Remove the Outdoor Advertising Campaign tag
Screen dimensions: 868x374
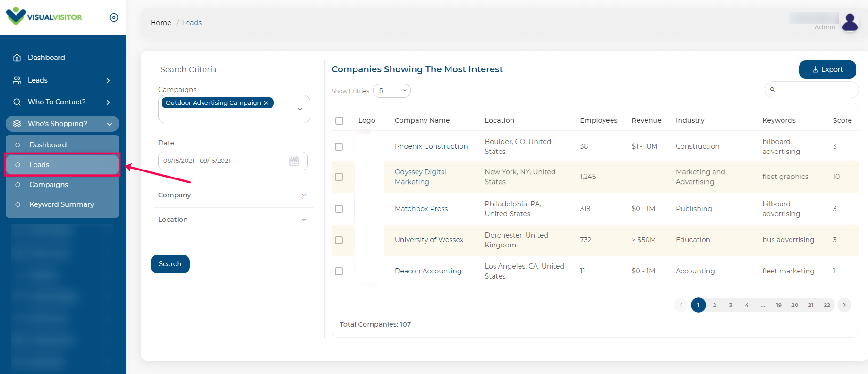tap(266, 103)
